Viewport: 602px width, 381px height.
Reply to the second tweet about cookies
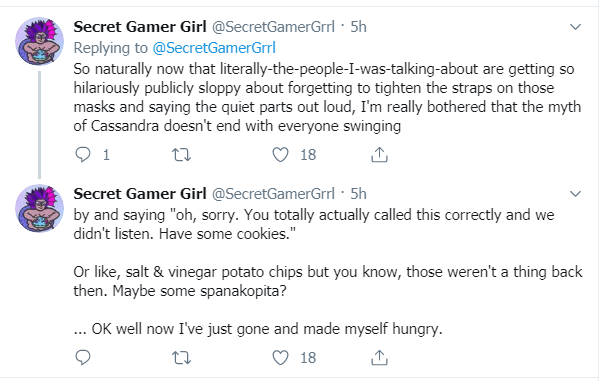(83, 358)
